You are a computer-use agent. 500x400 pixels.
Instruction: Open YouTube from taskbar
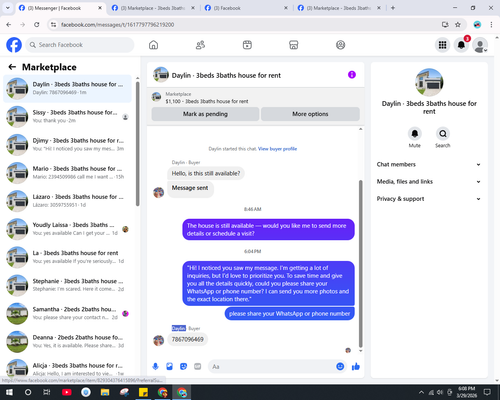click(66, 392)
